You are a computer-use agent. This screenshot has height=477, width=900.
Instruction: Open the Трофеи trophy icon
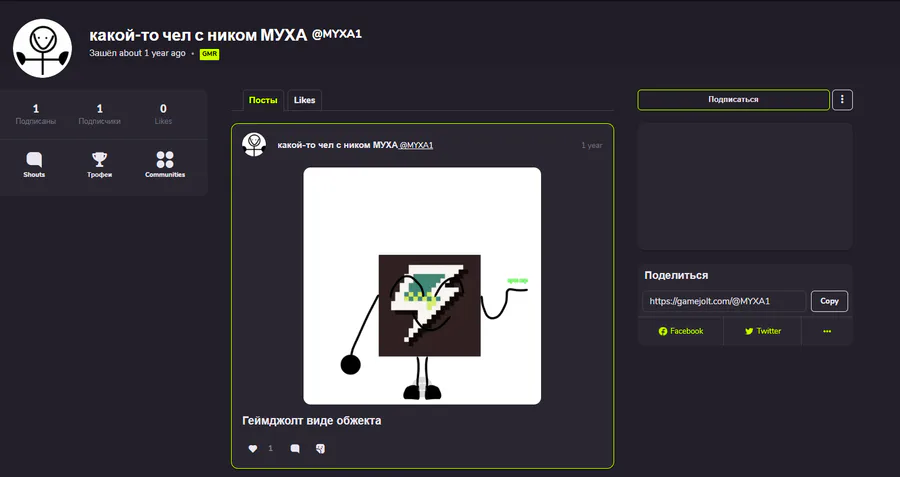point(99,164)
